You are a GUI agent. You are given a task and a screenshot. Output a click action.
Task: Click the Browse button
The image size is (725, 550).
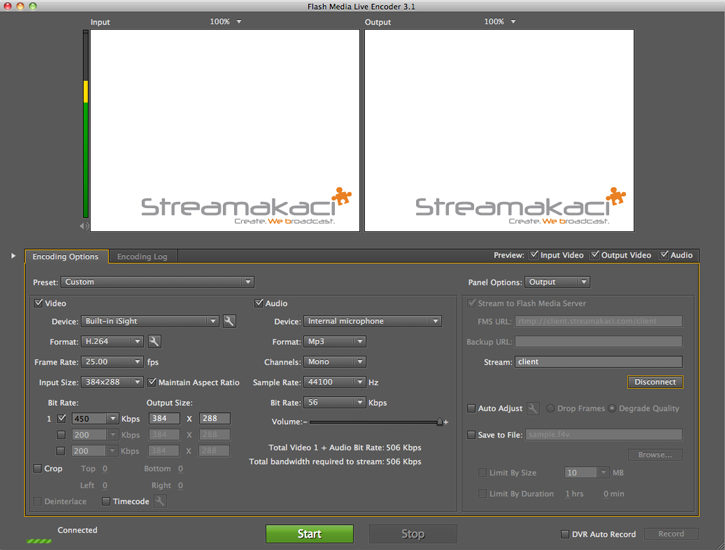[x=655, y=455]
